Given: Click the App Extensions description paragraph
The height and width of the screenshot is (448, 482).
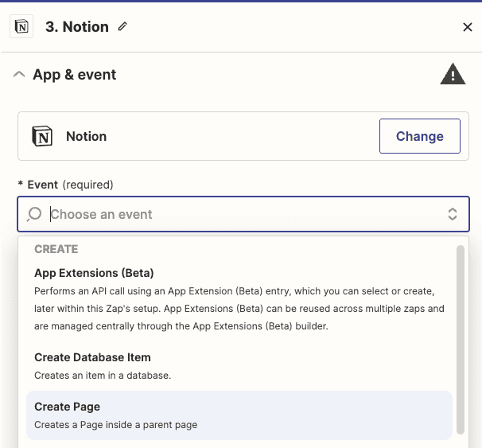Looking at the screenshot, I should coord(239,309).
